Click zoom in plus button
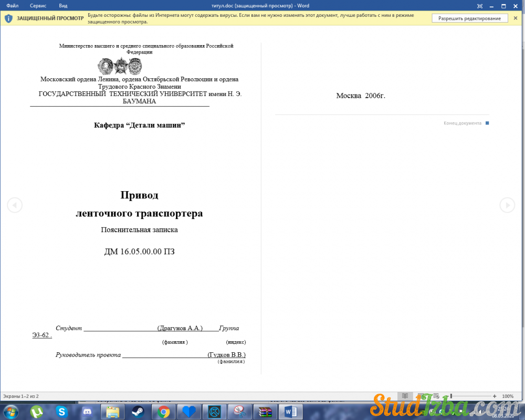Screen dimensions: 525x420 [x=495, y=396]
